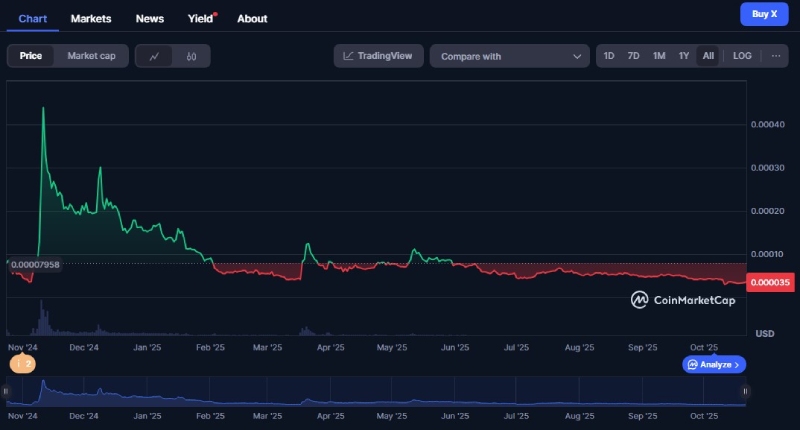
Task: Set time range to 1M
Action: click(659, 56)
